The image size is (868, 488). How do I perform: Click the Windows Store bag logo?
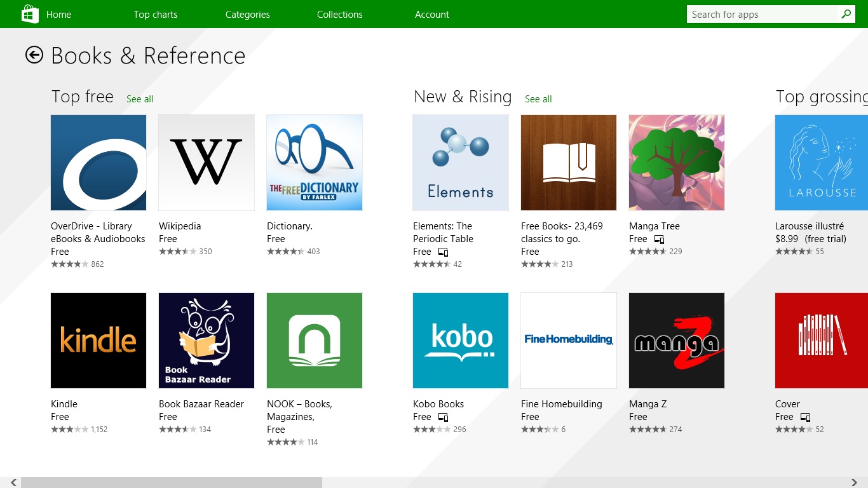point(30,14)
